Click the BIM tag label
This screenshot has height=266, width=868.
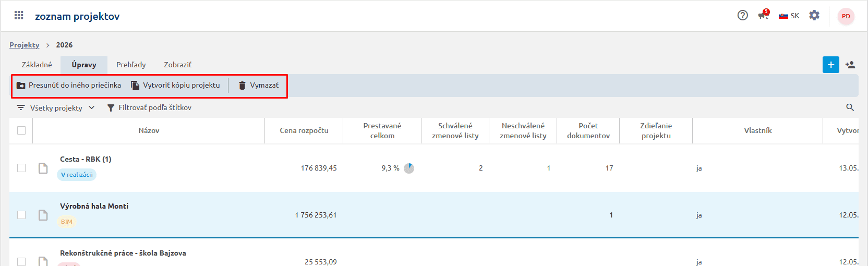point(67,222)
